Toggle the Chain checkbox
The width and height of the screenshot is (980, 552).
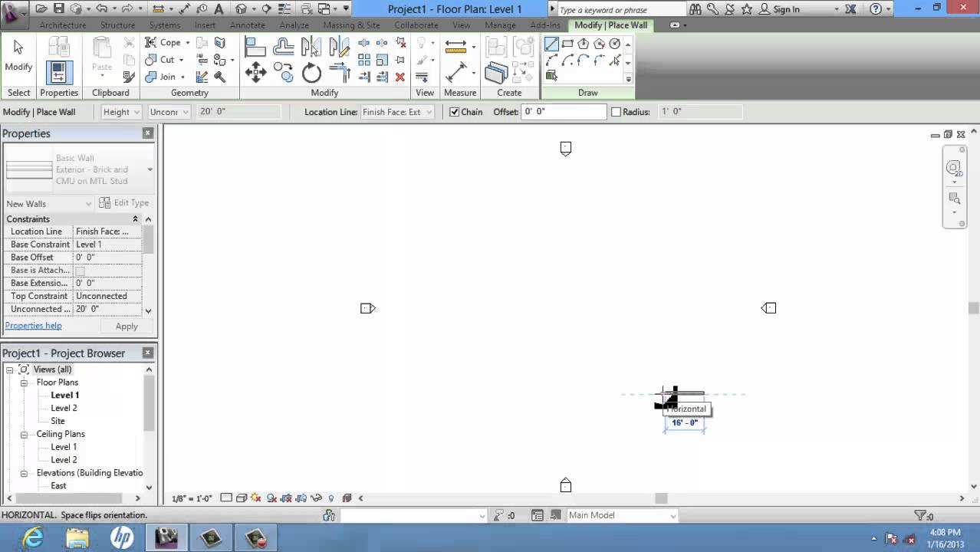pyautogui.click(x=454, y=112)
